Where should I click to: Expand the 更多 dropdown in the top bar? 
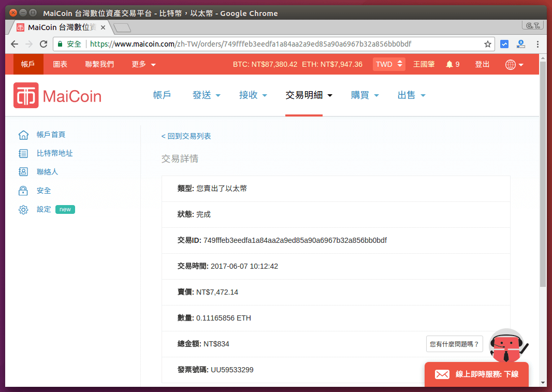(140, 64)
